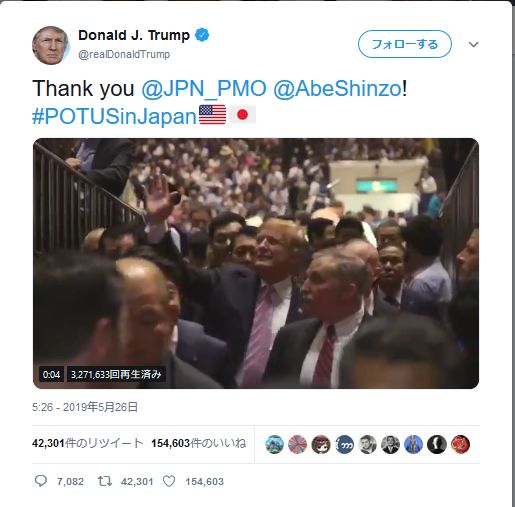
Task: Expand the tweet options chevron
Action: 474,44
